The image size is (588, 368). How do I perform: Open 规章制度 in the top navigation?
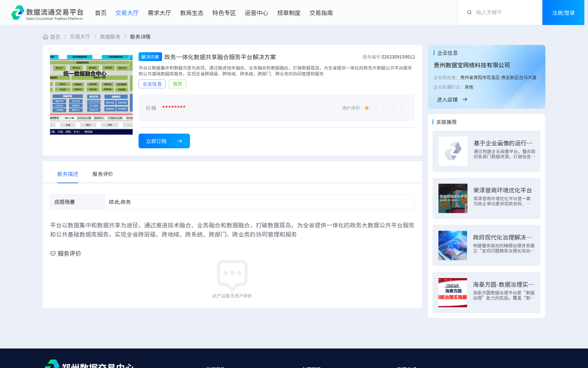coord(289,13)
